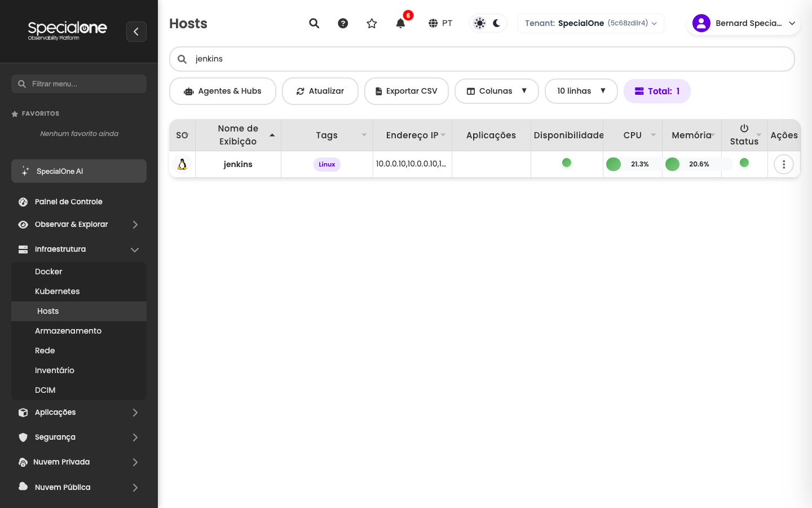The width and height of the screenshot is (812, 508).
Task: Switch to dark theme with the moon icon
Action: coord(497,23)
